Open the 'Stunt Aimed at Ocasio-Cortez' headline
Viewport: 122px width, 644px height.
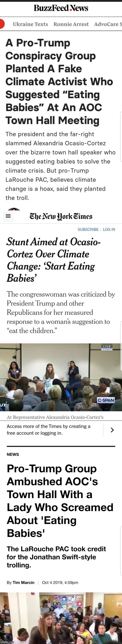54,260
